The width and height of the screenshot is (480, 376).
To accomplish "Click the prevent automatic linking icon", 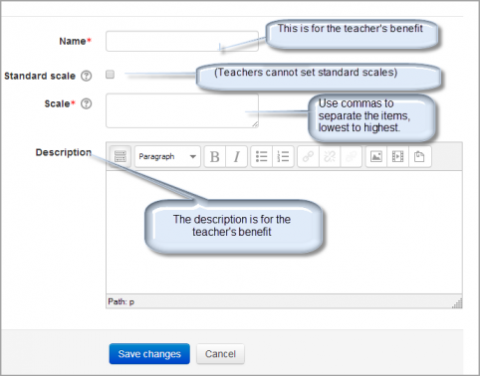I will click(351, 156).
